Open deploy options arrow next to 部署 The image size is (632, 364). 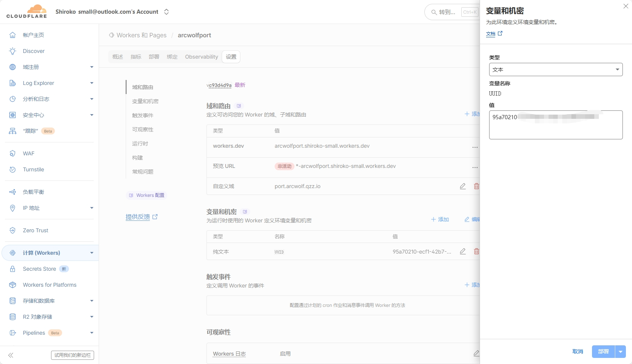[621, 351]
